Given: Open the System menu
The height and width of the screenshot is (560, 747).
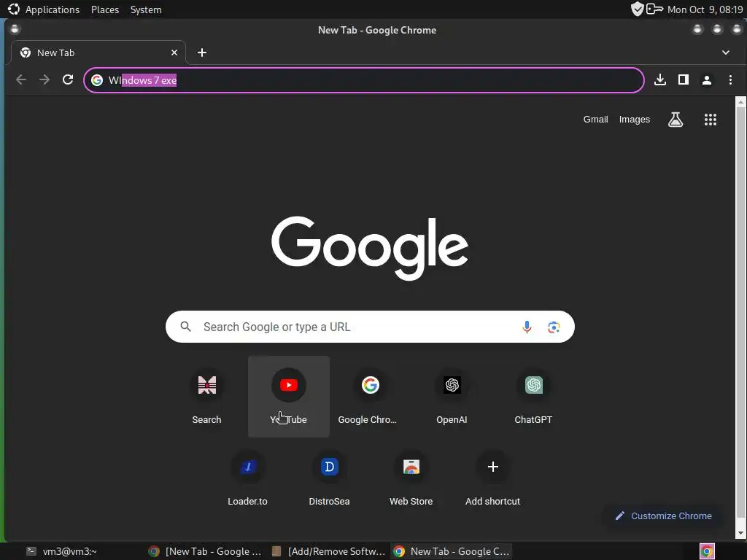Looking at the screenshot, I should coord(146,9).
